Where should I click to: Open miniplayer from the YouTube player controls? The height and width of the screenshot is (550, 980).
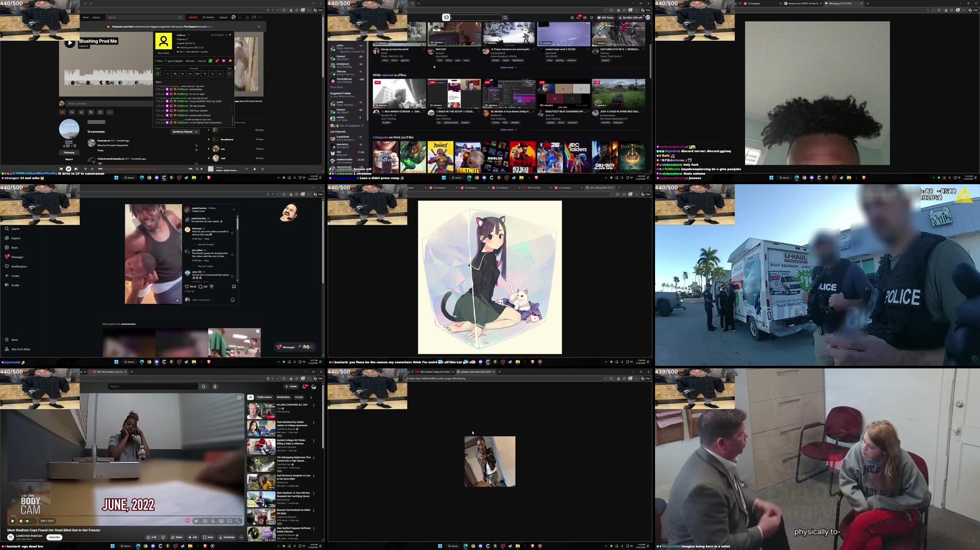(x=221, y=521)
